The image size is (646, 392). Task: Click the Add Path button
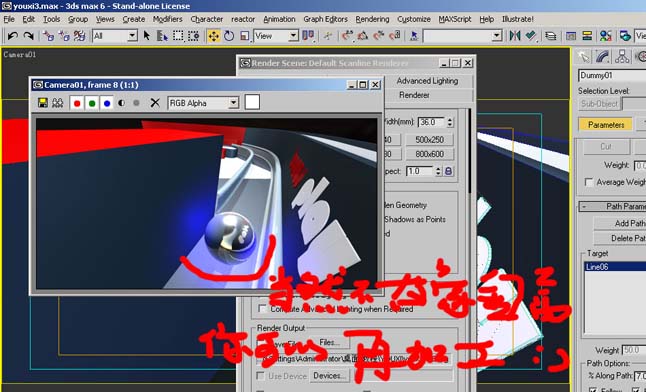click(x=620, y=223)
